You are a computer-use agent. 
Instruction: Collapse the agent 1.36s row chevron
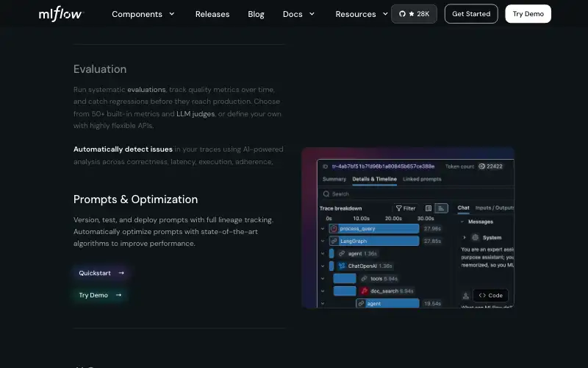coord(323,253)
